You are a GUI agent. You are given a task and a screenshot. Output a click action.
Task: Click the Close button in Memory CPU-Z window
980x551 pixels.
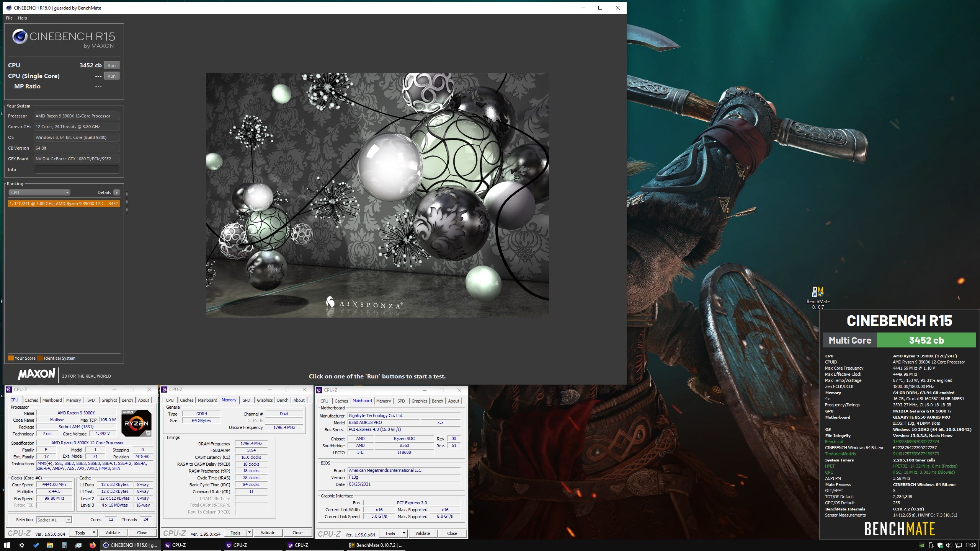click(x=297, y=533)
